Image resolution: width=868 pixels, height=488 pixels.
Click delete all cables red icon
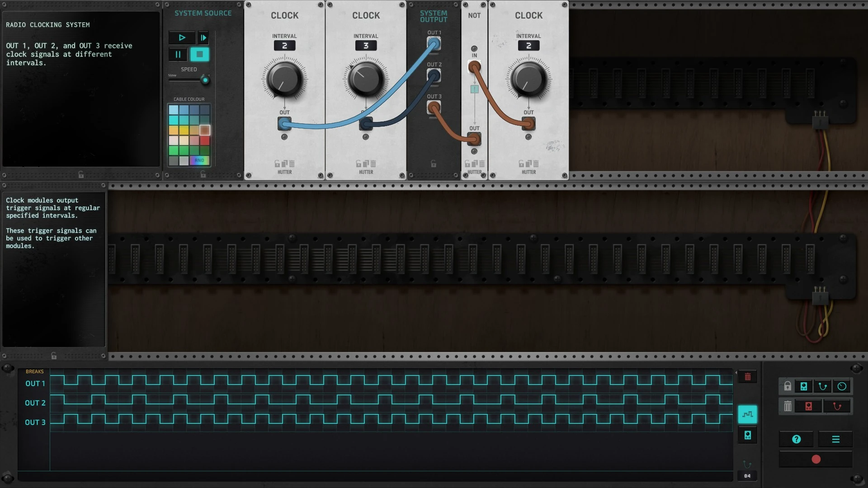[x=837, y=406]
